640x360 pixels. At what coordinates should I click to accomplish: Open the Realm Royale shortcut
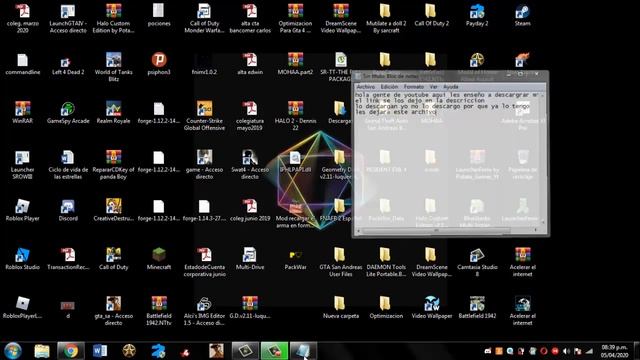(x=113, y=113)
